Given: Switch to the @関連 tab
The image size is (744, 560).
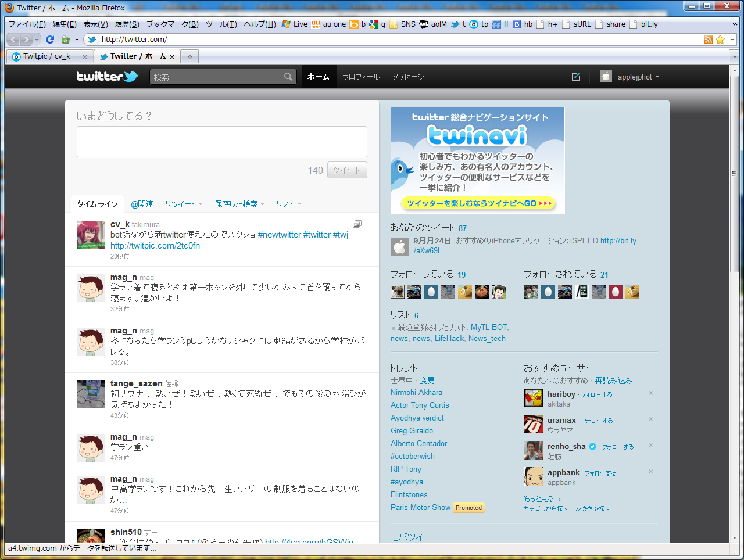Looking at the screenshot, I should pos(142,204).
